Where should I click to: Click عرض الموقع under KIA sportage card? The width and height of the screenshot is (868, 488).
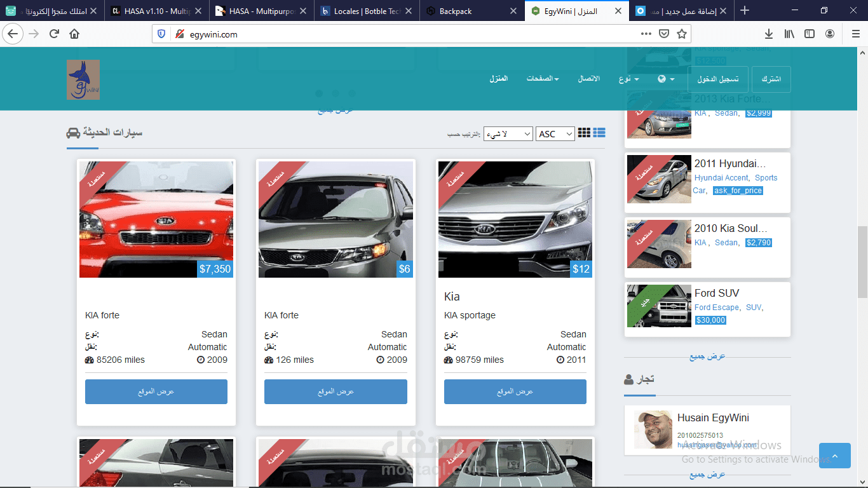(515, 391)
